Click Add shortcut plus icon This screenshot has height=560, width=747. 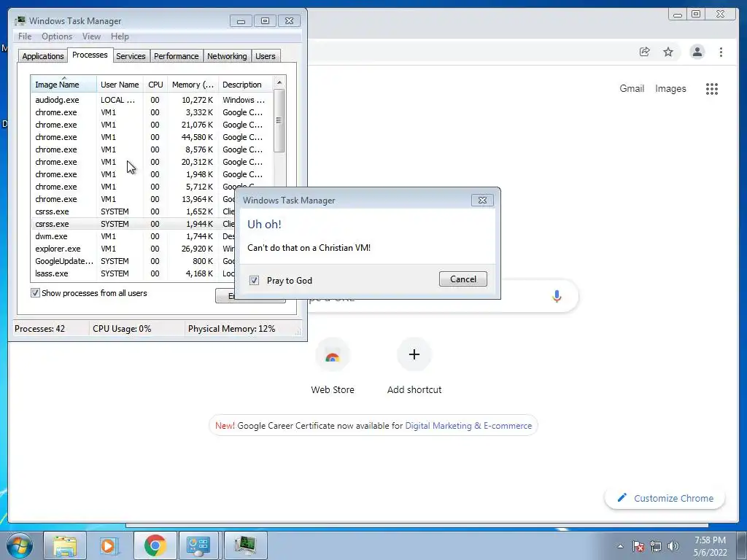(x=414, y=354)
